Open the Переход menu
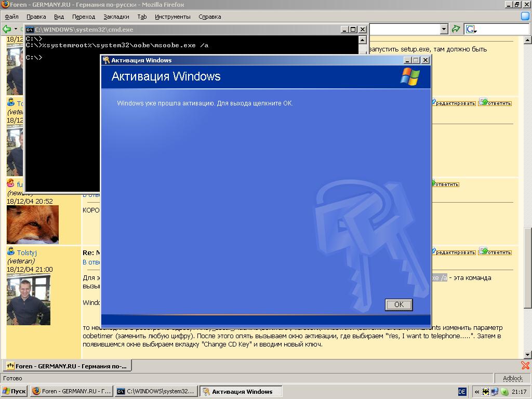 pyautogui.click(x=84, y=17)
